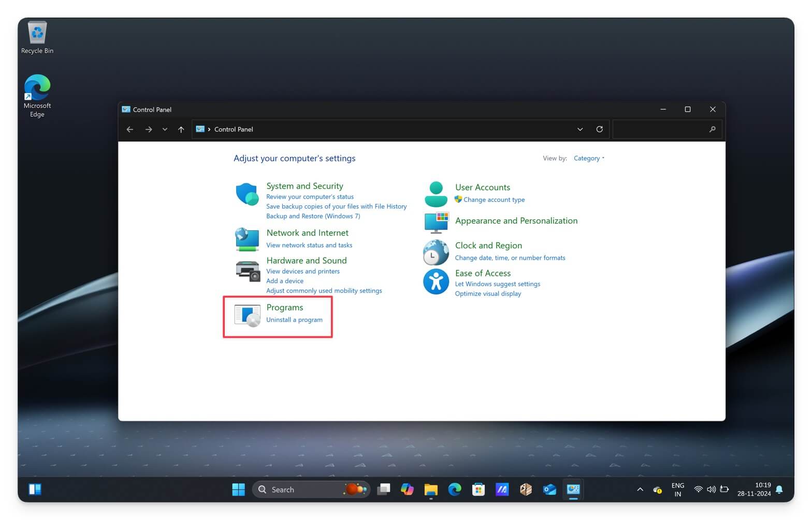Screen dimensions: 812x520
Task: Click the Control Panel breadcrumb
Action: tap(234, 129)
